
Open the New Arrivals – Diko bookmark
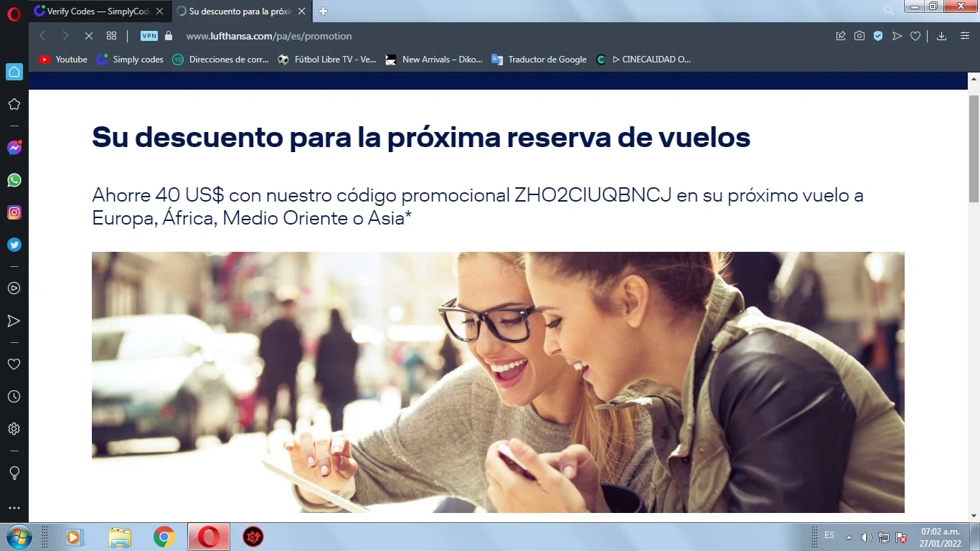(434, 60)
